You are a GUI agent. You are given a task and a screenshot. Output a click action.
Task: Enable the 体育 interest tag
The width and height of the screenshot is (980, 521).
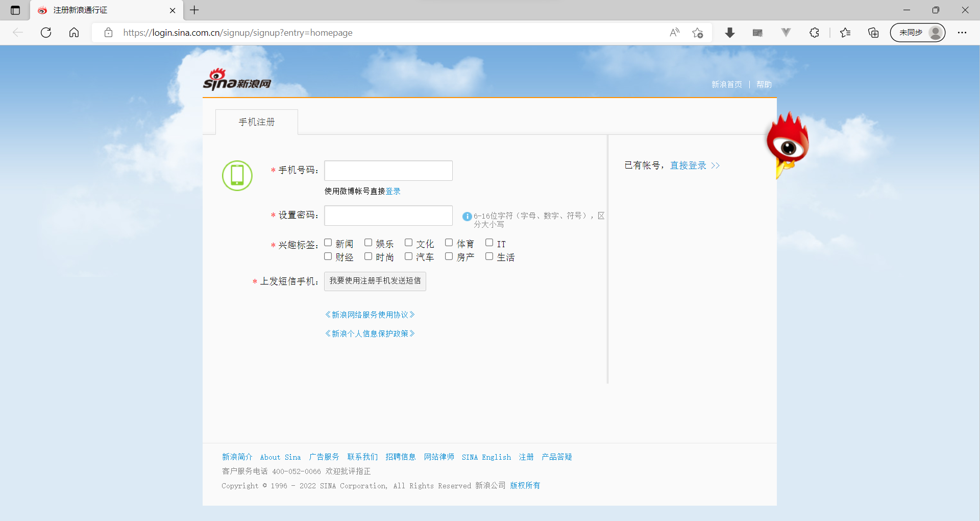449,242
